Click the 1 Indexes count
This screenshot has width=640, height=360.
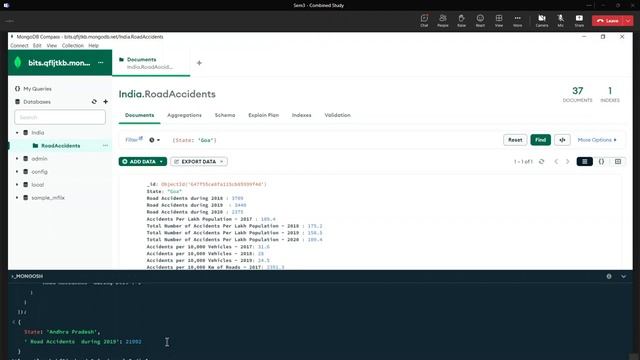pos(610,94)
